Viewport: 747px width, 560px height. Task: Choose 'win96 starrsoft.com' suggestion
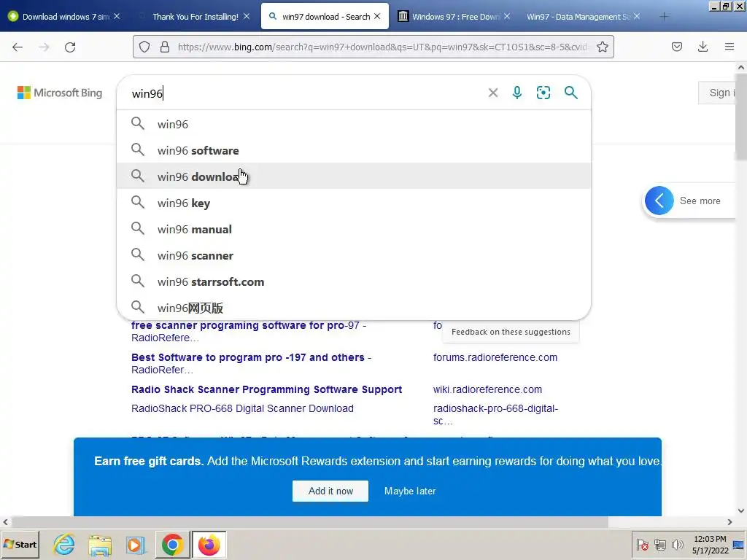(x=354, y=281)
